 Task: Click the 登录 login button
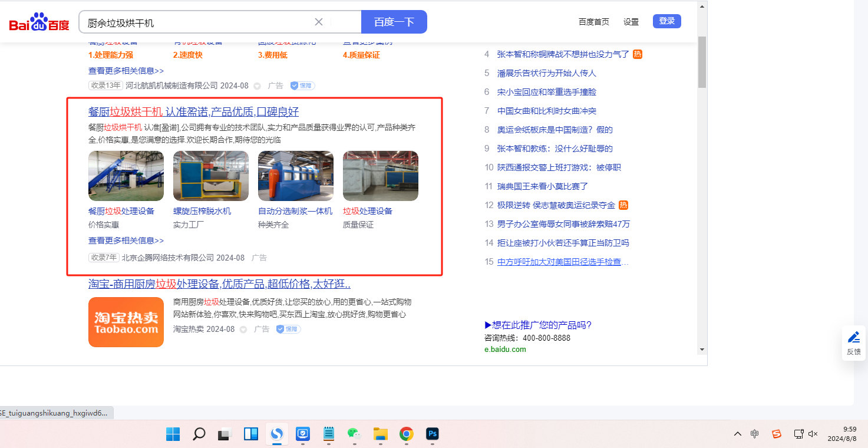click(667, 21)
